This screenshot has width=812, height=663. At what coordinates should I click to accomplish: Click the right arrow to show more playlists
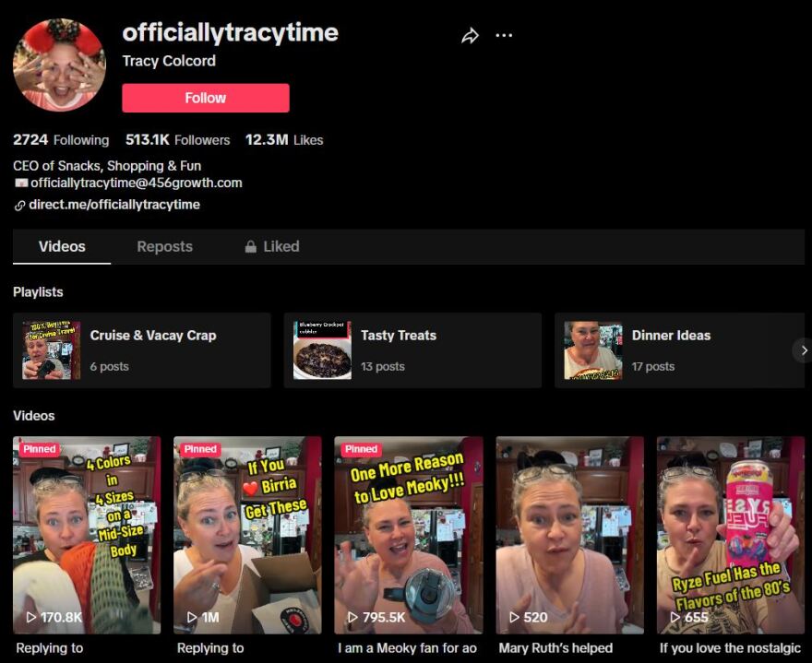coord(804,350)
